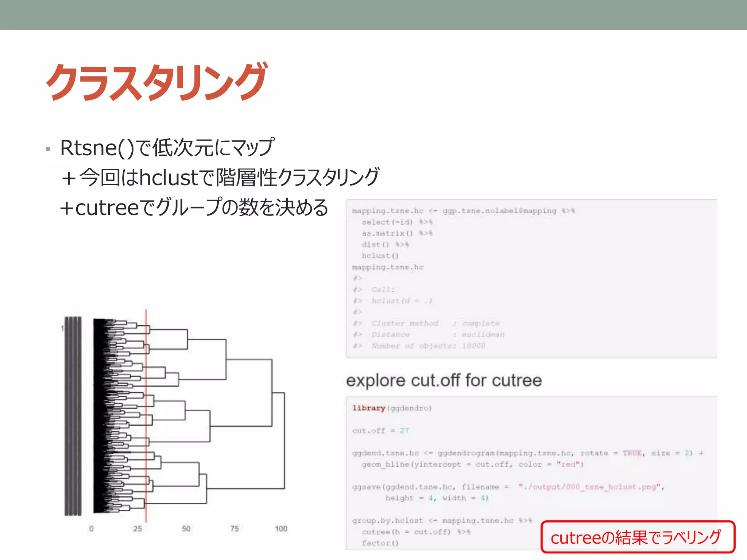Click the code line hclust()

click(x=380, y=256)
